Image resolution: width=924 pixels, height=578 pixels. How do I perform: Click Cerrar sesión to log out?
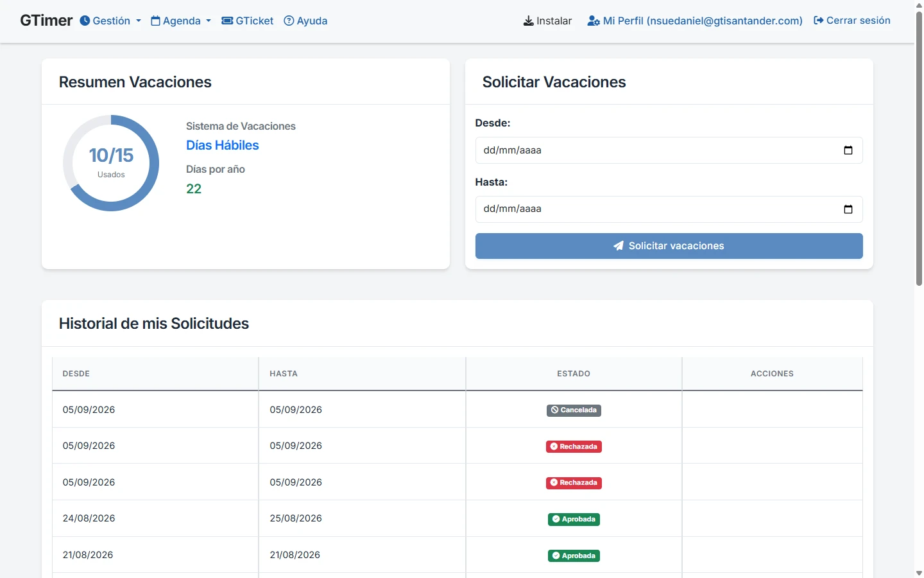[x=852, y=21]
